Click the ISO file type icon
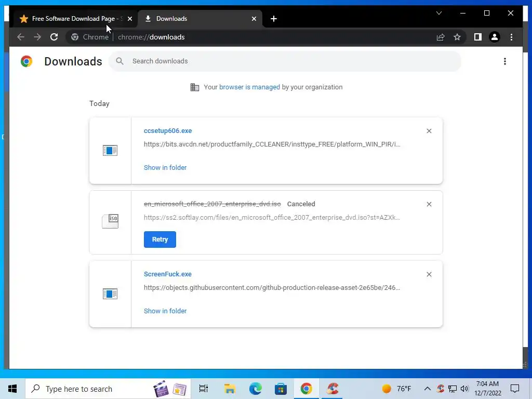532x399 pixels. click(110, 221)
